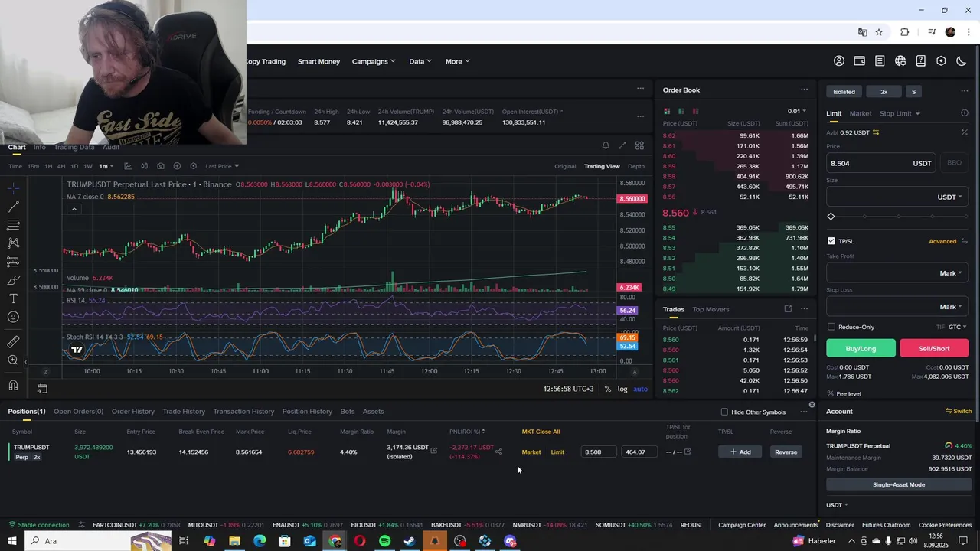This screenshot has width=980, height=551.
Task: Click the chart snapshot camera icon
Action: pos(160,166)
